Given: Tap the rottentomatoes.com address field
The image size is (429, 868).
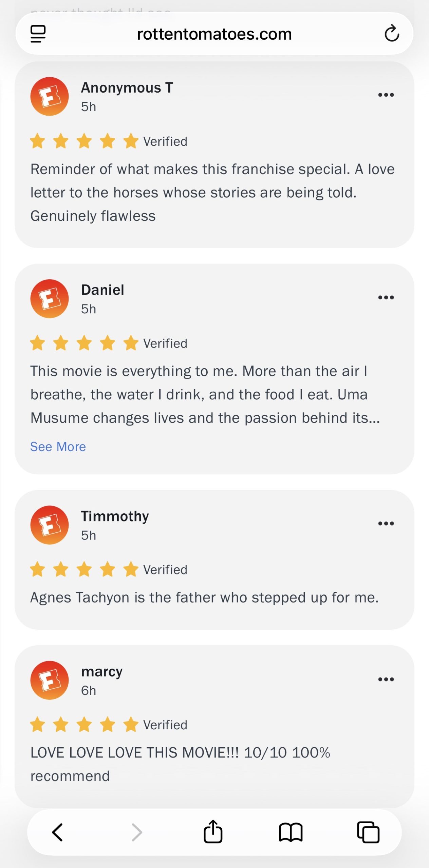Looking at the screenshot, I should click(x=214, y=34).
